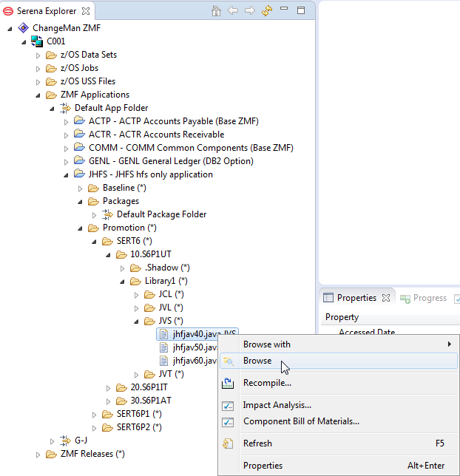The height and width of the screenshot is (476, 460).
Task: Click the Recompile icon in context menu
Action: tap(228, 383)
